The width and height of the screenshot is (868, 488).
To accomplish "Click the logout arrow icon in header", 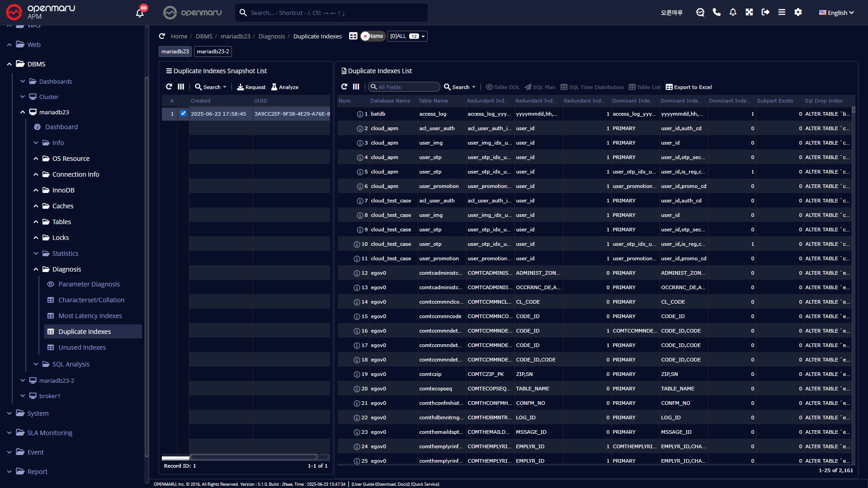I will 765,12.
